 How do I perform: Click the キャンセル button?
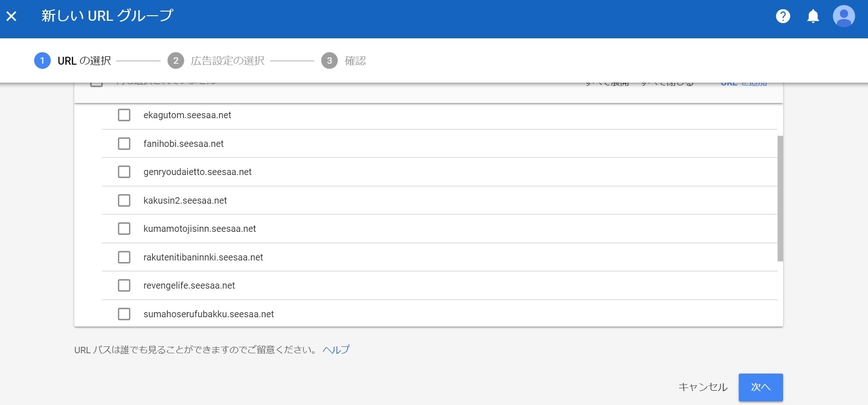pyautogui.click(x=703, y=387)
